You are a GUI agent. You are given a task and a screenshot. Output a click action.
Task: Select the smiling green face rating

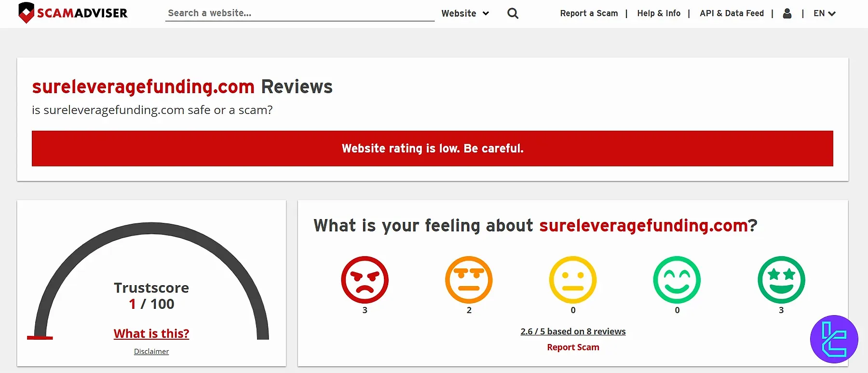click(677, 280)
